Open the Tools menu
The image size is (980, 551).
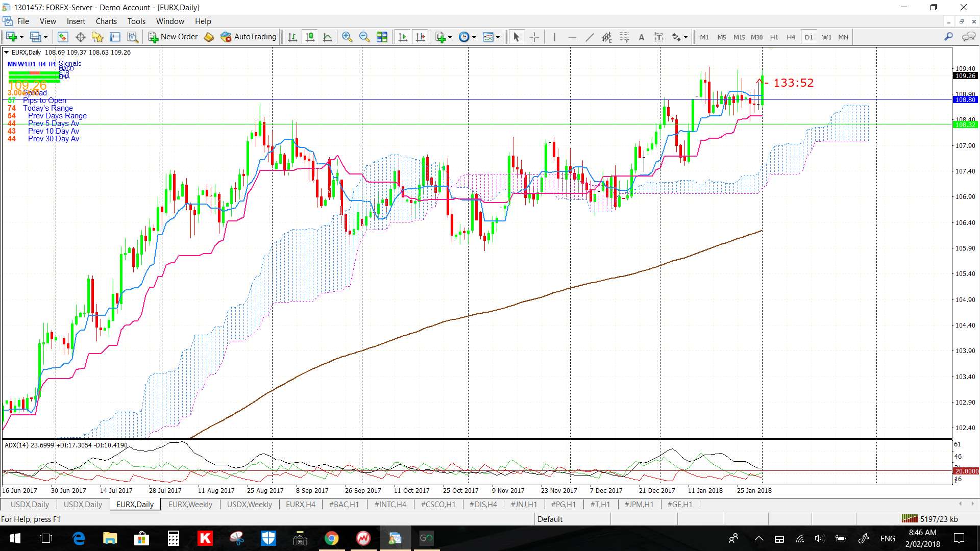(x=136, y=21)
